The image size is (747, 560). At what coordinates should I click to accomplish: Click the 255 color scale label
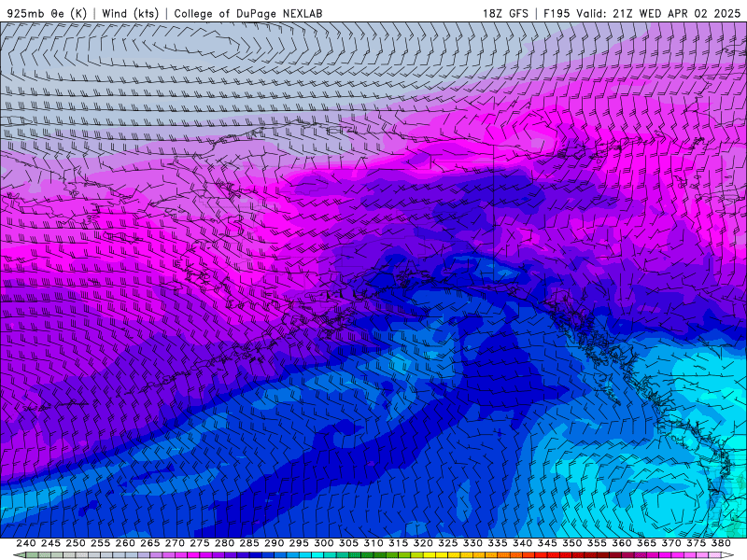point(100,543)
